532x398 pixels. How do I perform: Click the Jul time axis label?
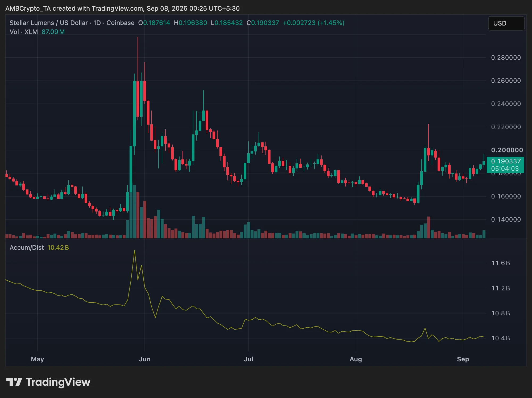248,359
